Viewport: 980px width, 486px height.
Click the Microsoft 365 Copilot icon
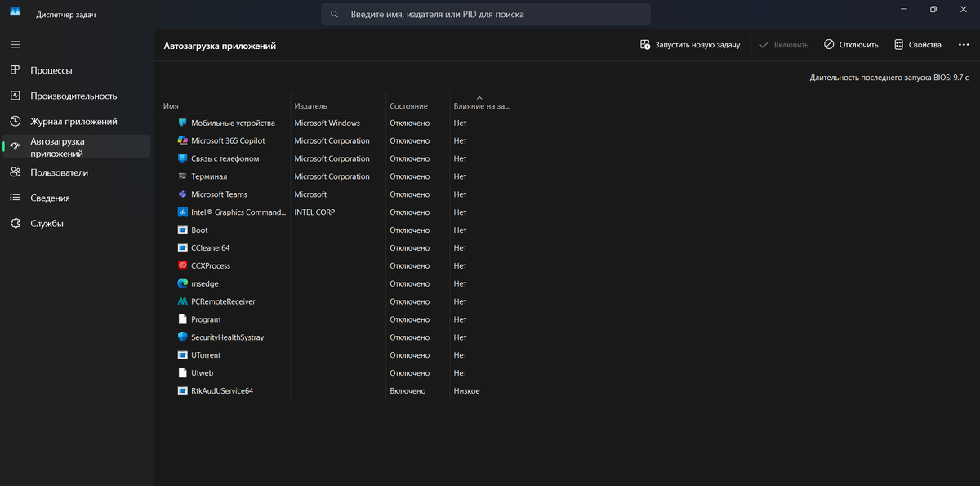(183, 140)
